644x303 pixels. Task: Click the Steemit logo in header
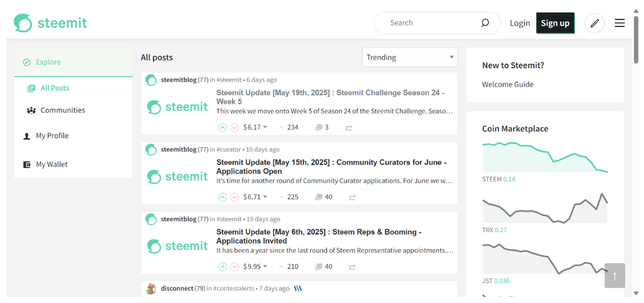[x=50, y=23]
